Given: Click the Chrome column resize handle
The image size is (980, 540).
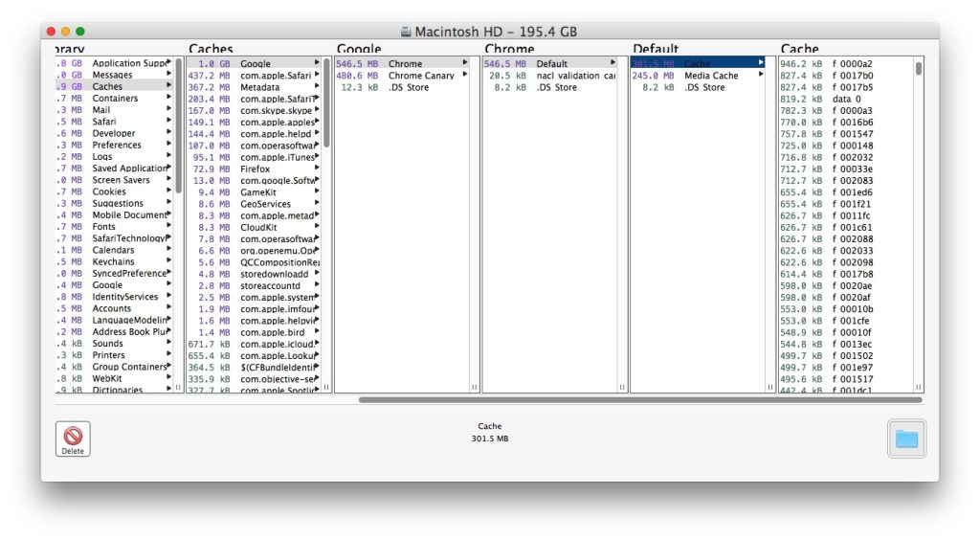Looking at the screenshot, I should tap(622, 387).
